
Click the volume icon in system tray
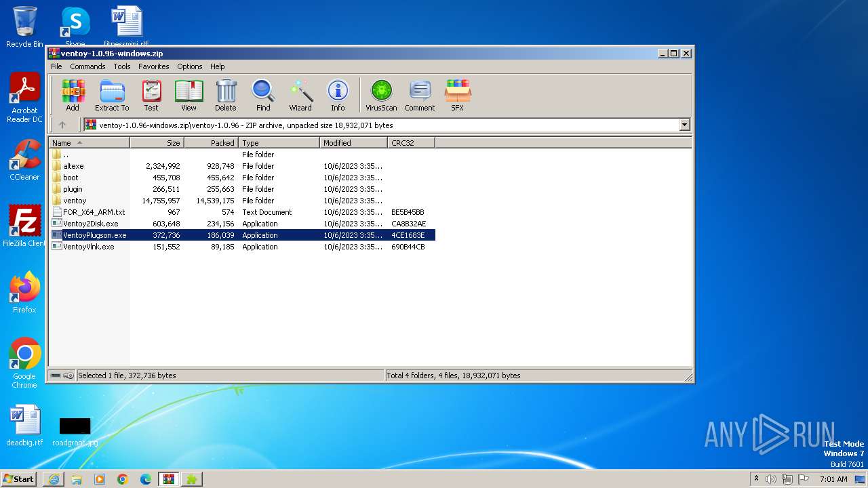coord(771,479)
